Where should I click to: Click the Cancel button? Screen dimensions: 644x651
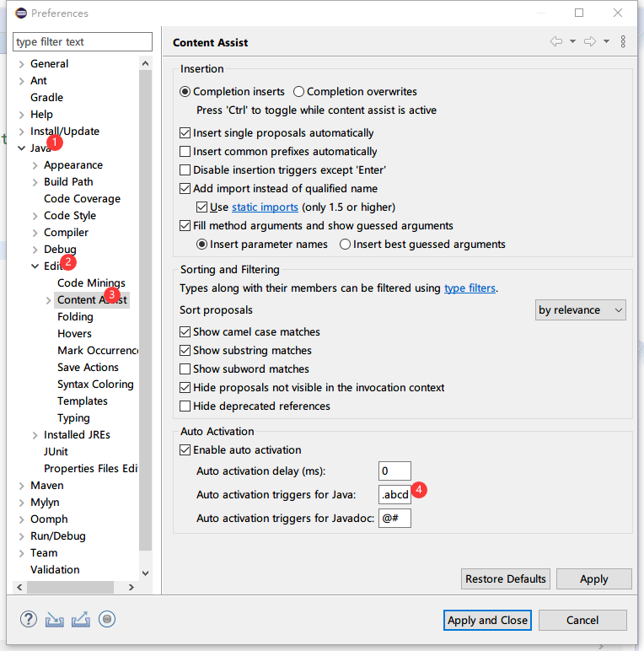pyautogui.click(x=582, y=621)
